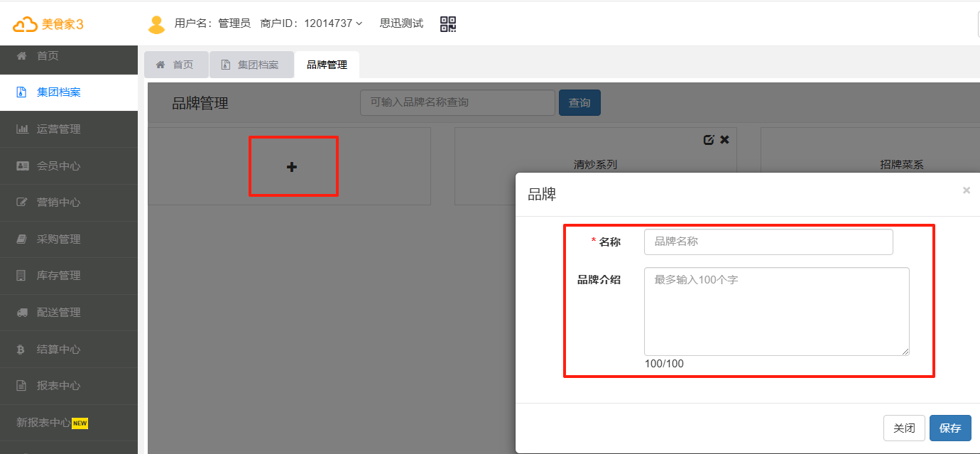This screenshot has height=454, width=980.
Task: Expand the 商户ID 12014737 dropdown
Action: [x=312, y=23]
